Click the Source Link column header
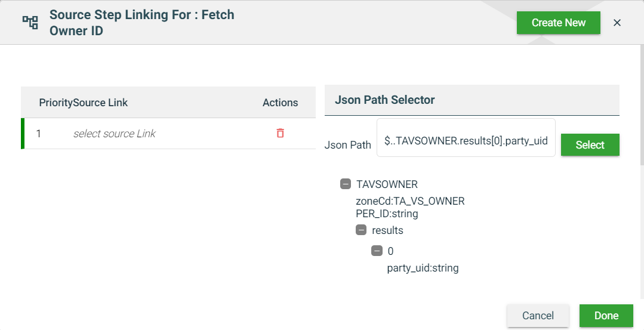The width and height of the screenshot is (644, 330). tap(100, 103)
